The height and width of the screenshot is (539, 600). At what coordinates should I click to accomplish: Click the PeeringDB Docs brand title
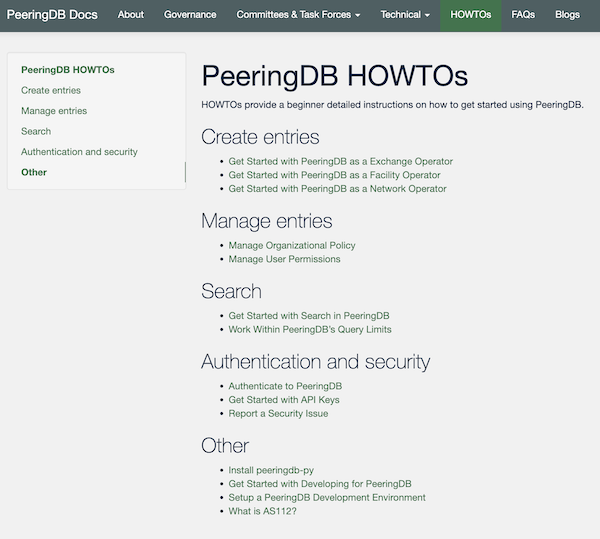pos(52,15)
